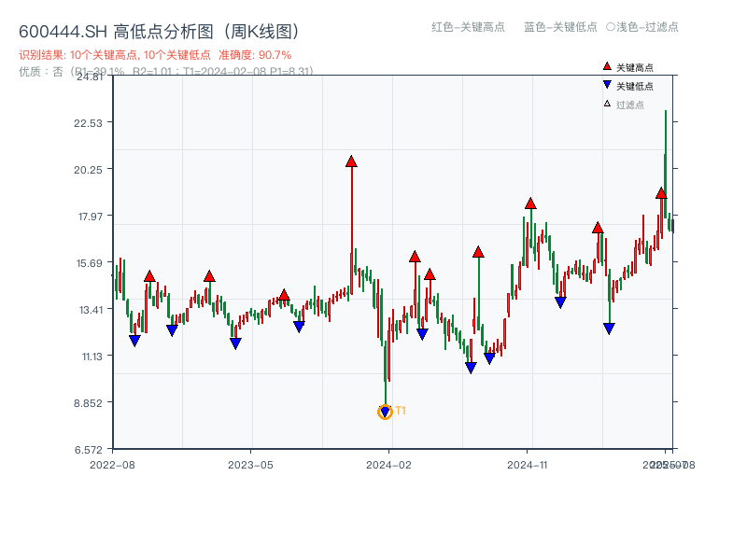Screen dimensions: 747x560
Task: Click the 2024-11 x-axis label
Action: coord(527,465)
